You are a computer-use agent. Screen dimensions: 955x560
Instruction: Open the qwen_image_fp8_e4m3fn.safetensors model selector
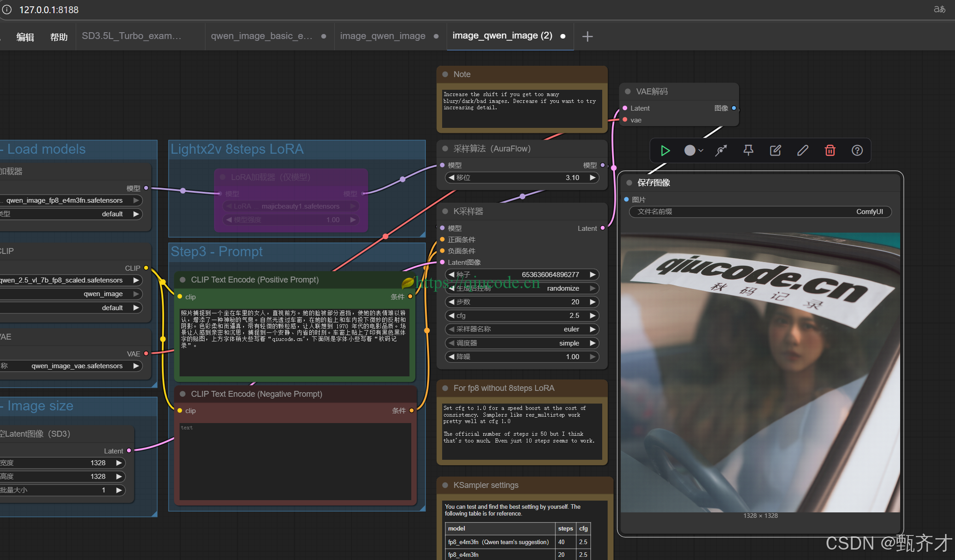click(x=71, y=200)
